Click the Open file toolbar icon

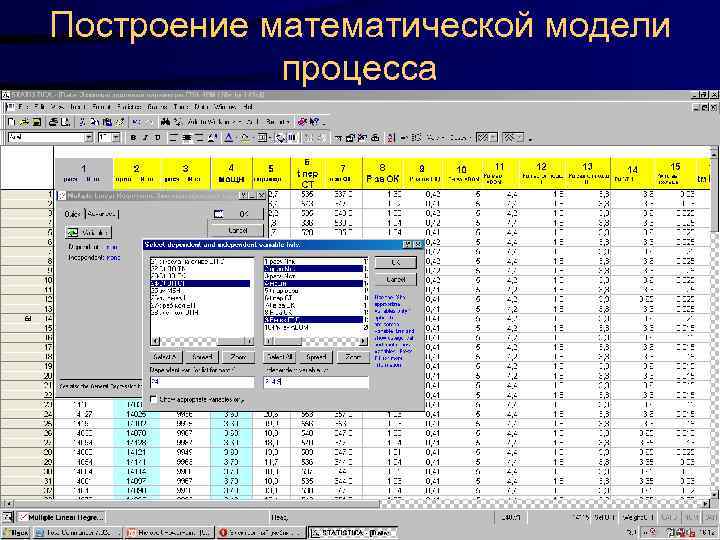(24, 122)
